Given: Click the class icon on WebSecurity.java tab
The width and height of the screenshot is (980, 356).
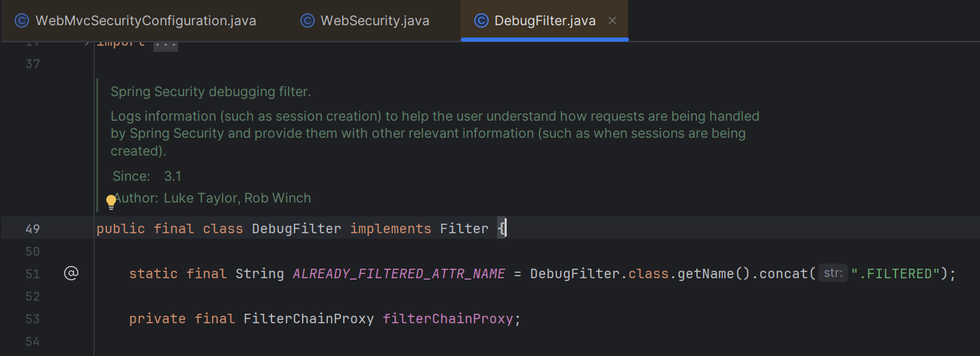Looking at the screenshot, I should (x=308, y=20).
